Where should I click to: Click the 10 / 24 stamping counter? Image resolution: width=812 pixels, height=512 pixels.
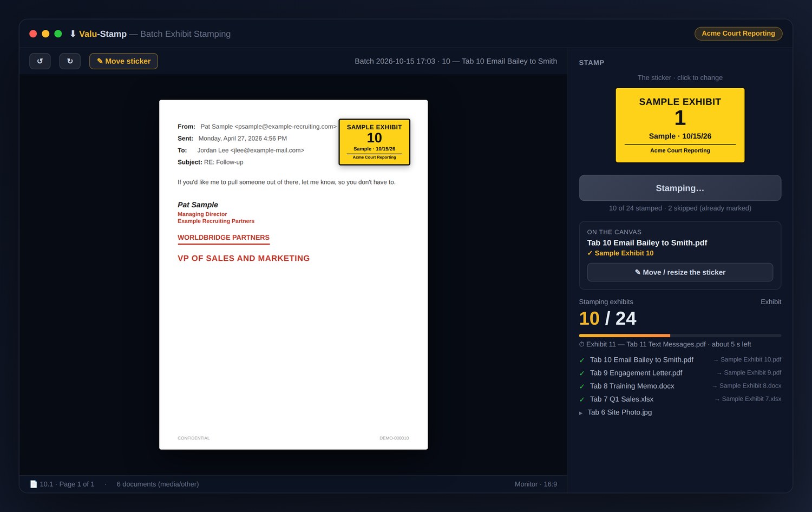[608, 318]
